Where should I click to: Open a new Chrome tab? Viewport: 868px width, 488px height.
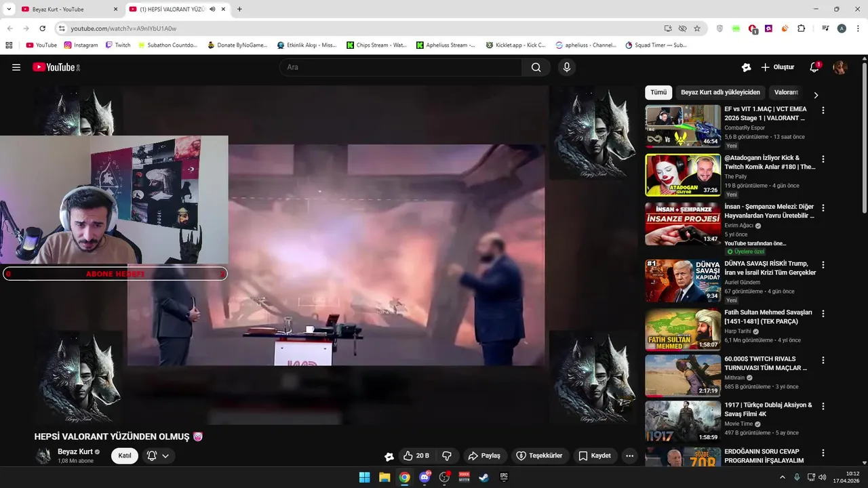pos(239,9)
